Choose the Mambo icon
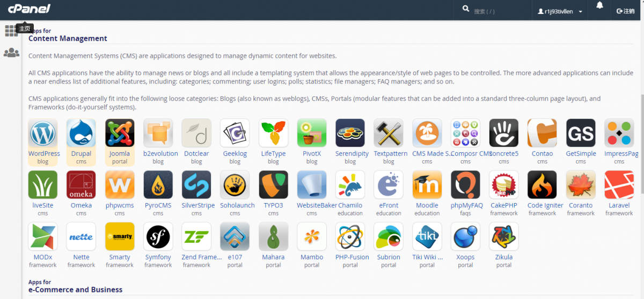644x299 pixels. click(x=312, y=236)
